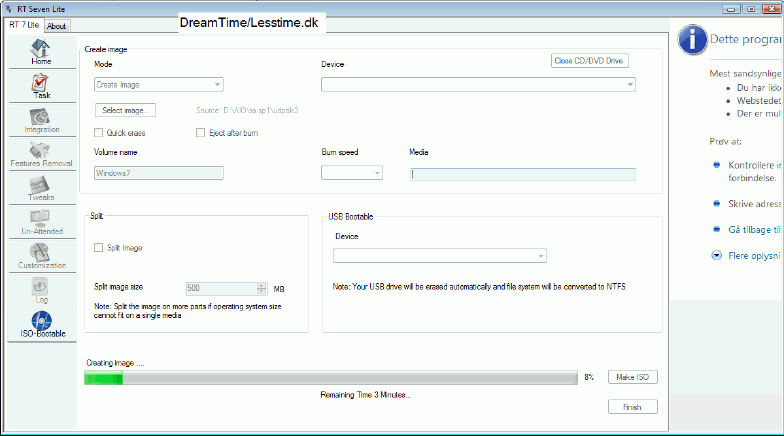Switch to the RT 7 Lite tab
784x436 pixels.
tap(24, 24)
